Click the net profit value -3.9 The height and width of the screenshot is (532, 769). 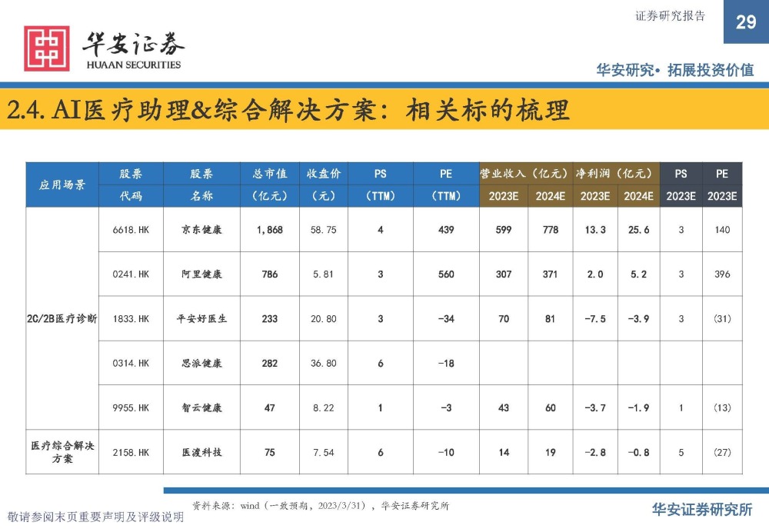[638, 319]
